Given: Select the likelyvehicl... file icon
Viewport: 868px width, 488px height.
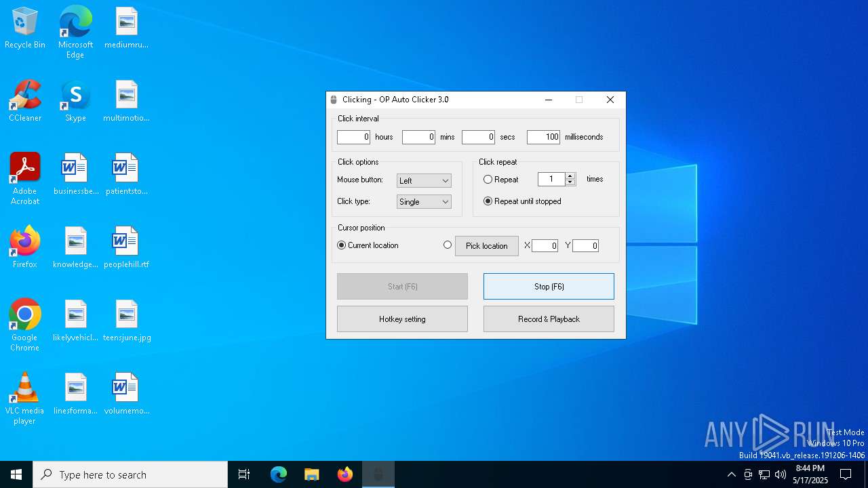Looking at the screenshot, I should coord(76,321).
